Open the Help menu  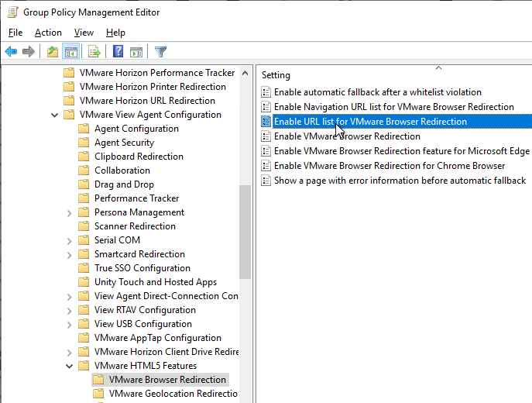coord(115,33)
